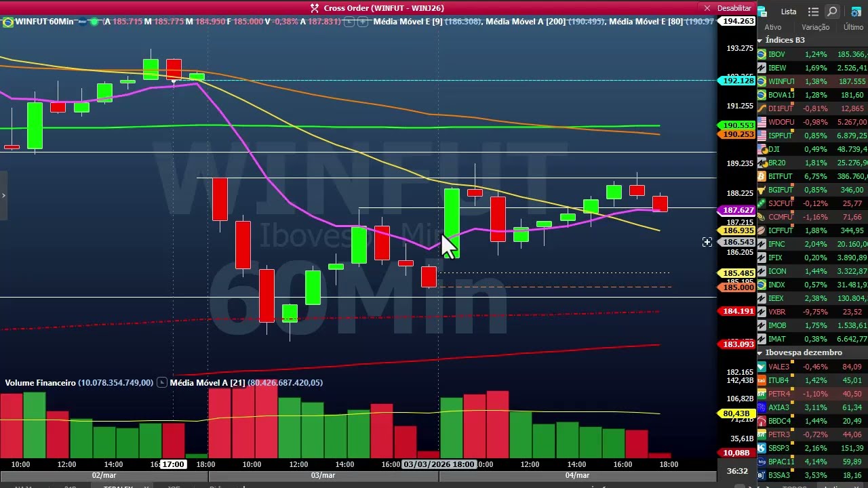Screen dimensions: 868x488
Task: Click the DI1FUT curve icon
Action: tap(762, 108)
